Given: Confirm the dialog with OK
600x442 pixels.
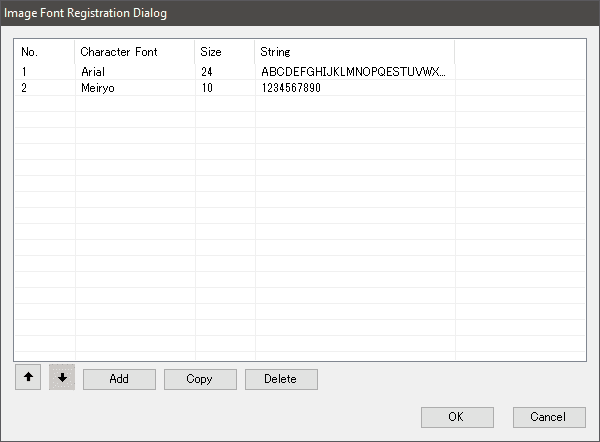Looking at the screenshot, I should click(457, 416).
